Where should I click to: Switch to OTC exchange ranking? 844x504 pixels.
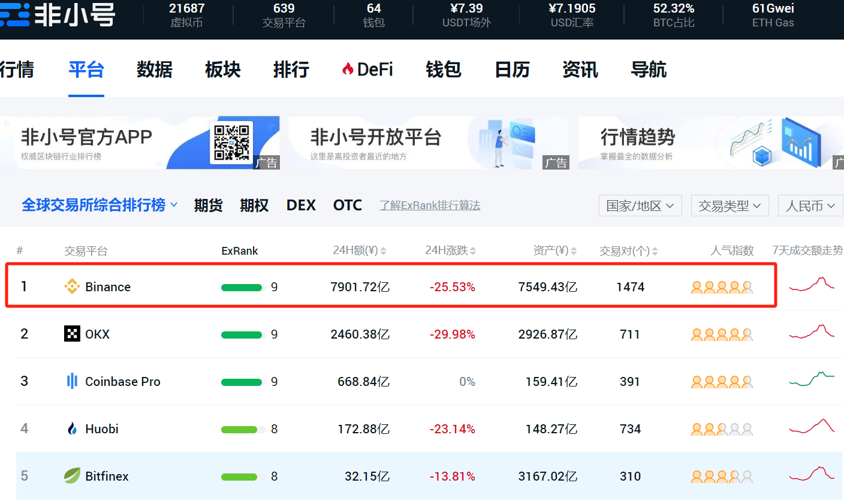tap(348, 206)
